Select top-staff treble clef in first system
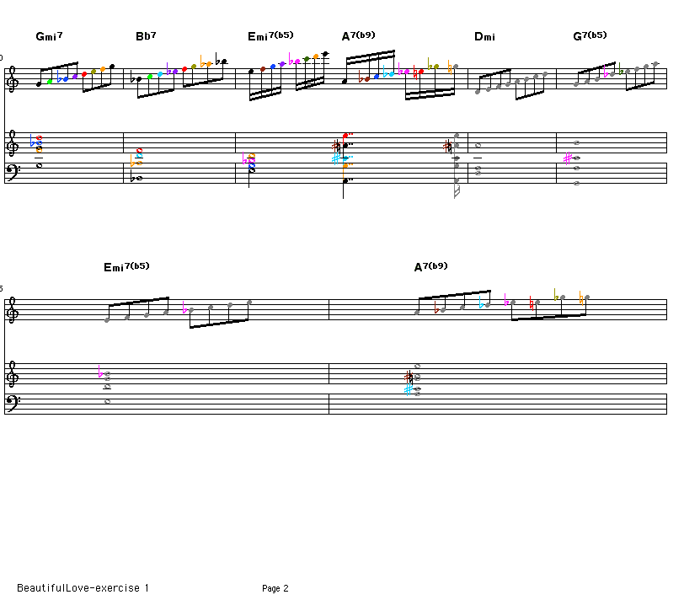 11,81
